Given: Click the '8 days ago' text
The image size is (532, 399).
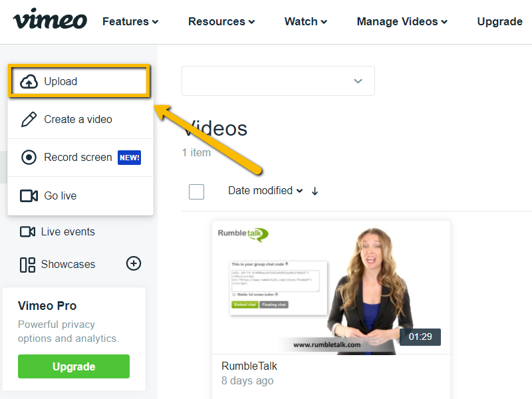Looking at the screenshot, I should point(247,380).
